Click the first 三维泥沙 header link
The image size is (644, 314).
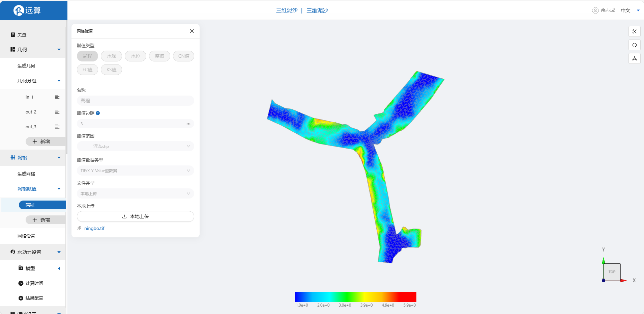click(287, 10)
